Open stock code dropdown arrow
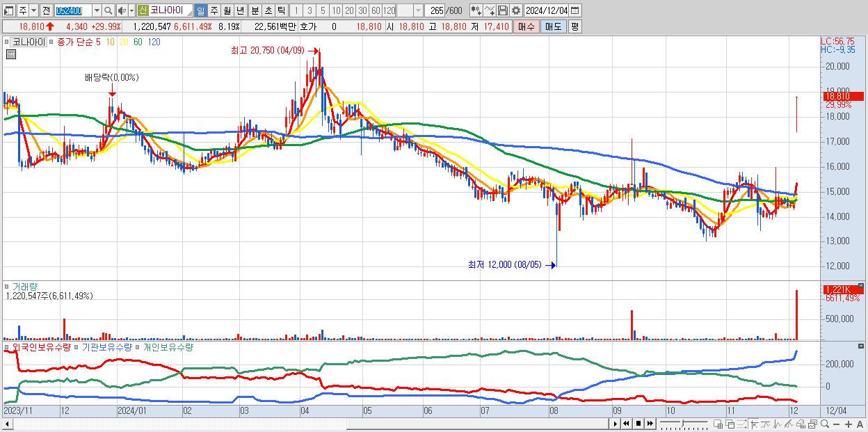868x432 pixels. [x=97, y=10]
